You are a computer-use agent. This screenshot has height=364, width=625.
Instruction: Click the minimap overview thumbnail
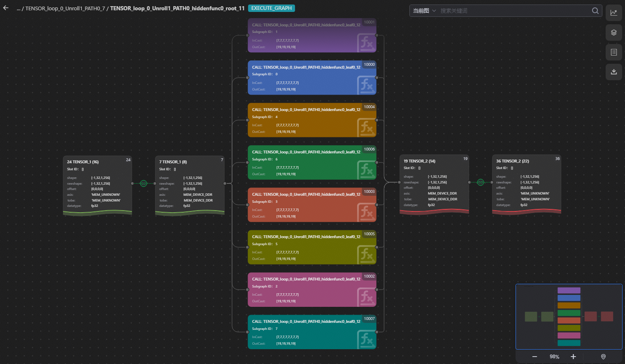click(569, 316)
